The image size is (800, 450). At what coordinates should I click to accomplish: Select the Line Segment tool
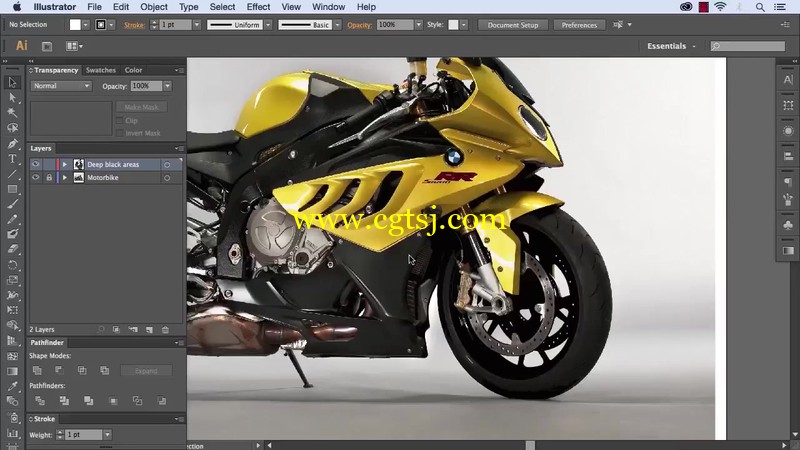(x=12, y=174)
